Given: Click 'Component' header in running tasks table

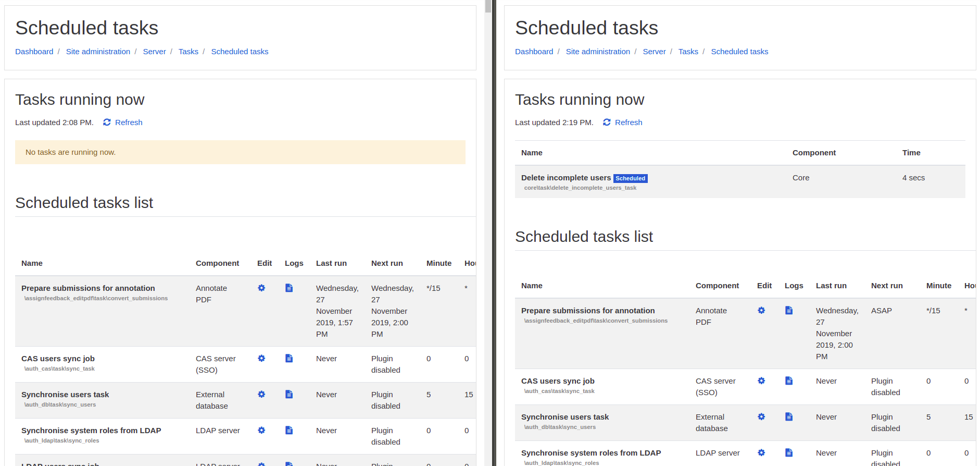Looking at the screenshot, I should coord(814,153).
